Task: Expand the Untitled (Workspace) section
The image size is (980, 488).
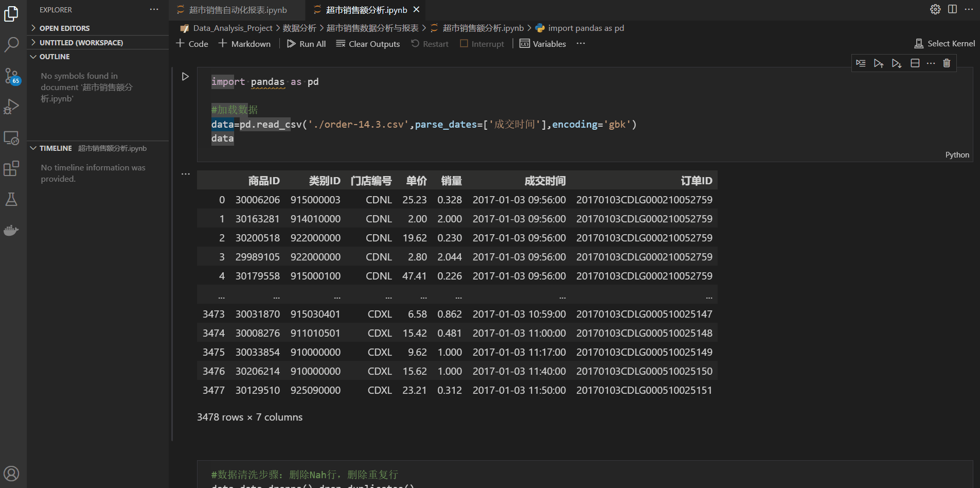Action: click(x=81, y=43)
